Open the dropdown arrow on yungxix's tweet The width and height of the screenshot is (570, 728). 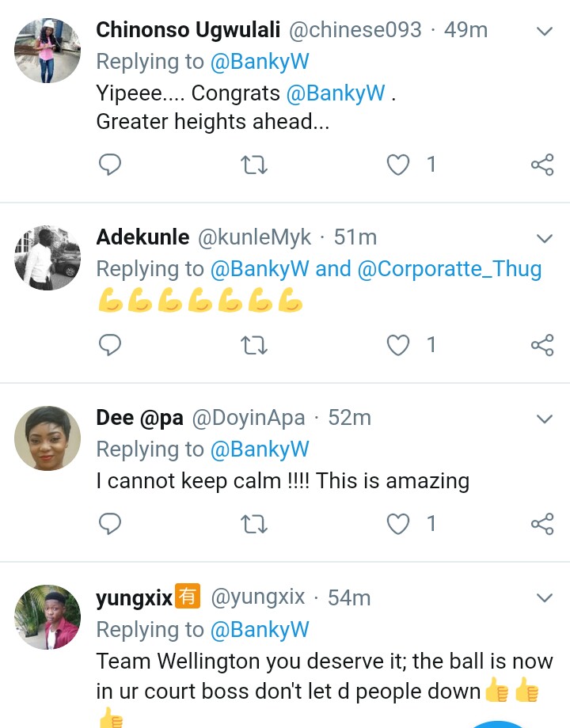point(545,598)
